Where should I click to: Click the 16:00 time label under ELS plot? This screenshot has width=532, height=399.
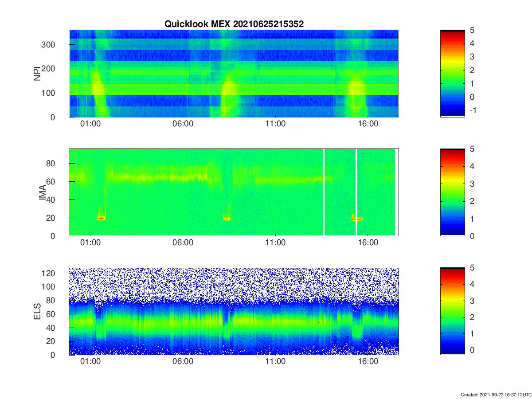click(x=368, y=362)
